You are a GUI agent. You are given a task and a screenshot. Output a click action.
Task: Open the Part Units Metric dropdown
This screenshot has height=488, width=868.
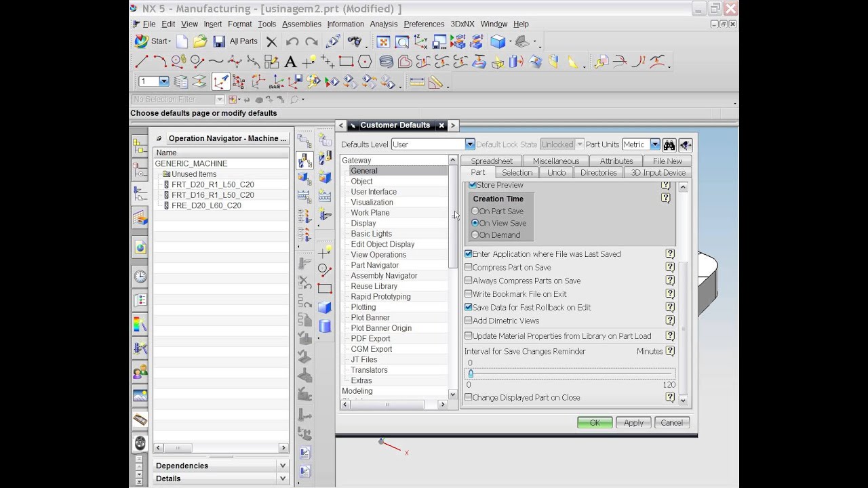[654, 144]
